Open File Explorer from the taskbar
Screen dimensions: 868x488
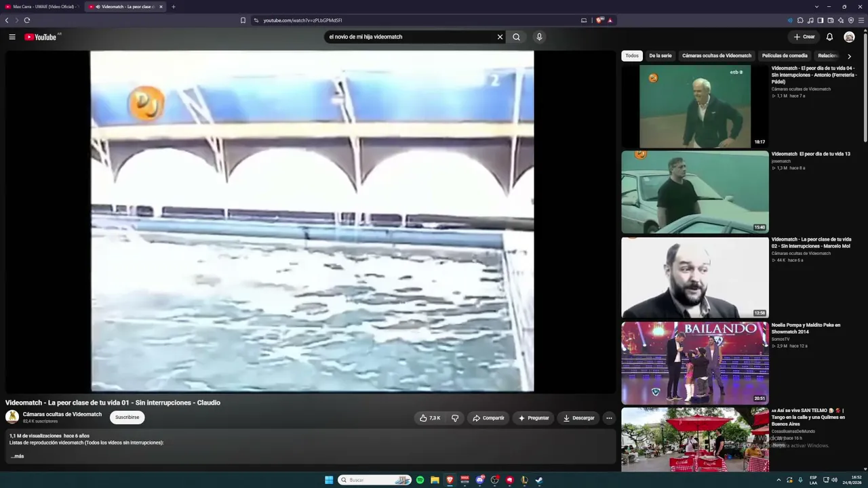coord(435,480)
